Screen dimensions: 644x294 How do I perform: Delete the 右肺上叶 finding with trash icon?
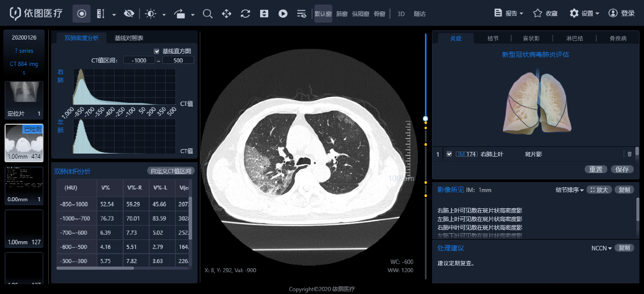pos(629,154)
